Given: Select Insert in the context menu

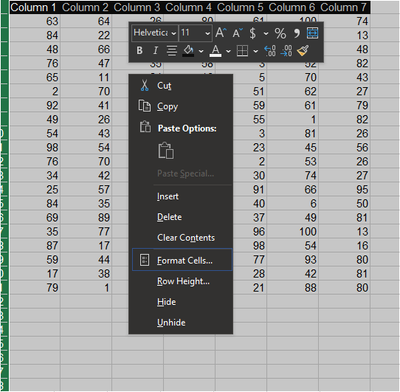Looking at the screenshot, I should (181, 196).
